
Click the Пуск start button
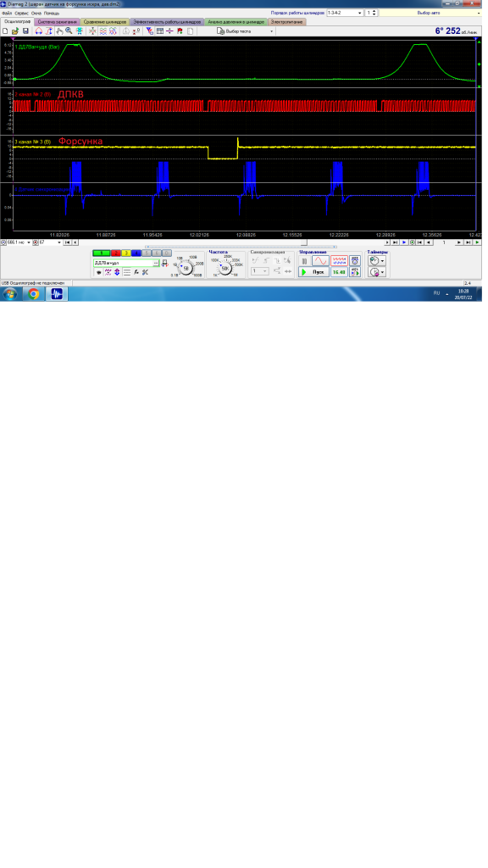pos(313,272)
